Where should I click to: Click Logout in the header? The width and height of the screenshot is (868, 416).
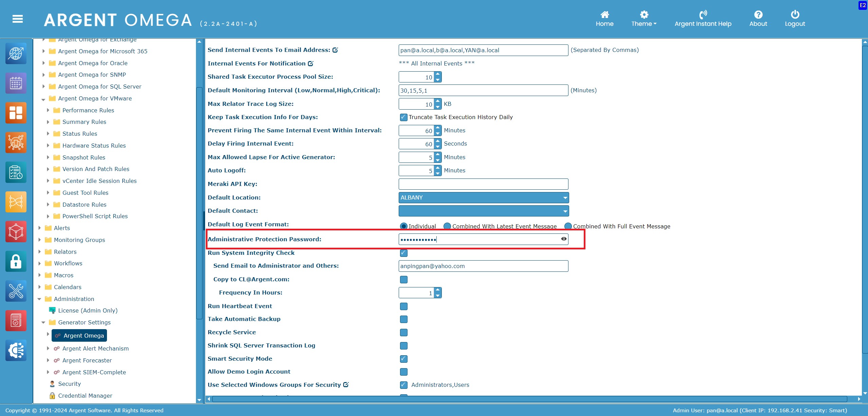click(795, 19)
